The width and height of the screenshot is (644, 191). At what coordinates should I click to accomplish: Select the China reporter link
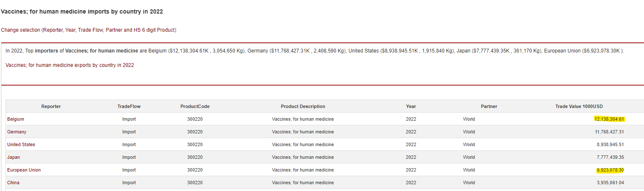coord(13,183)
